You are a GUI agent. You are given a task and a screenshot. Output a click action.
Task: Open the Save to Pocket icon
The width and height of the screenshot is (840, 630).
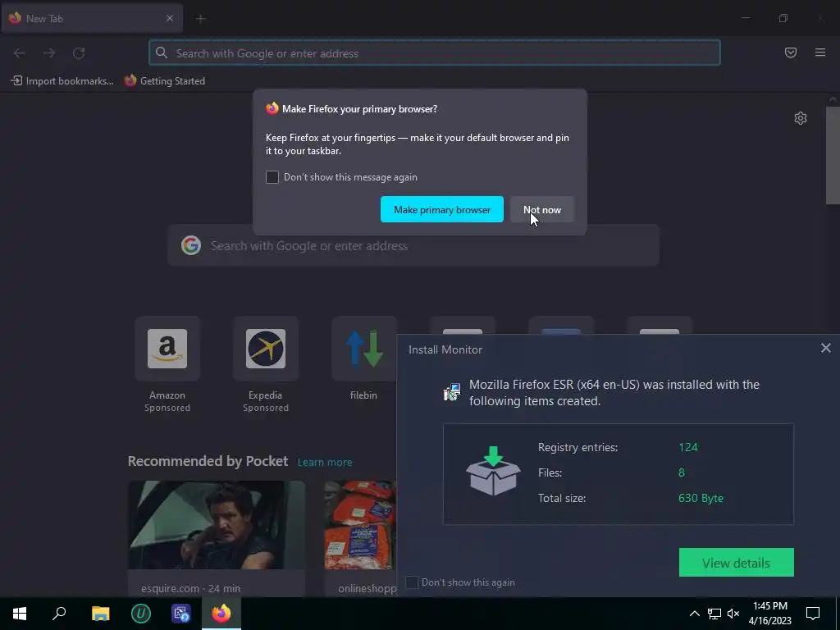click(791, 52)
